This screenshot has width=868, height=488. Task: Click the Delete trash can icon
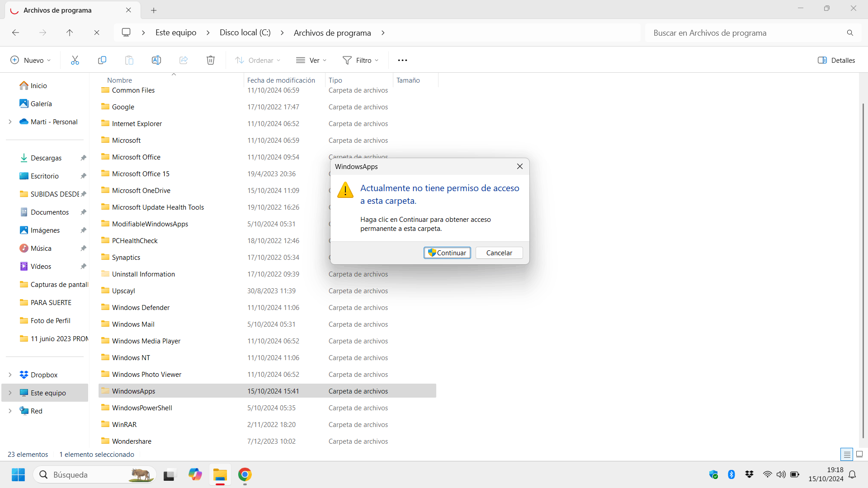[x=211, y=60]
